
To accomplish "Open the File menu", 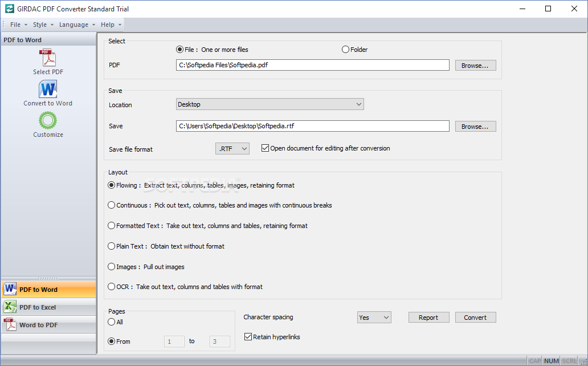I will 19,25.
